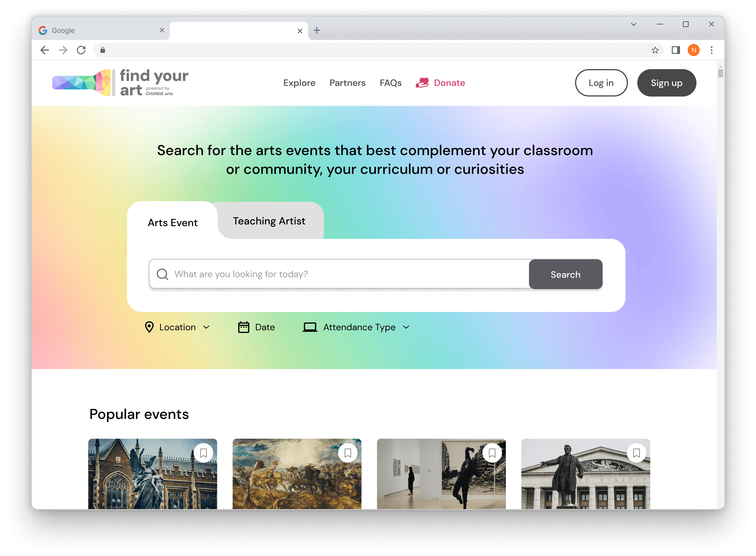
Task: Bookmark this page with the star icon
Action: 655,50
